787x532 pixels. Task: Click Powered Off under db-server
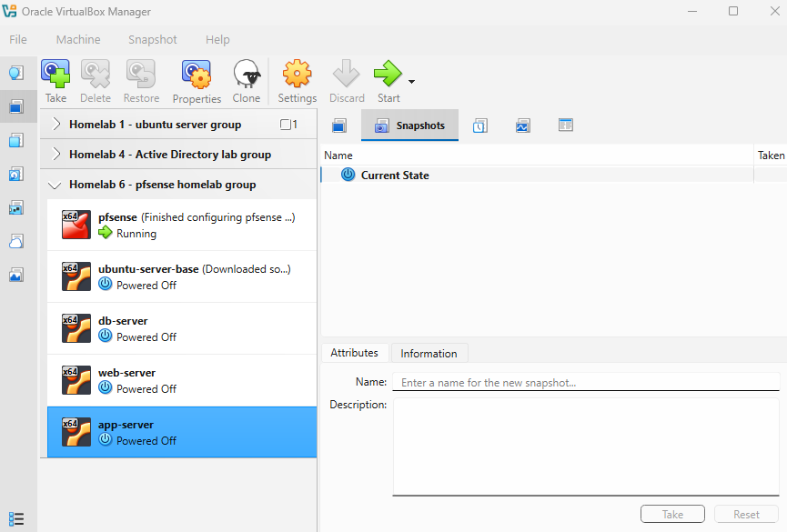[146, 336]
